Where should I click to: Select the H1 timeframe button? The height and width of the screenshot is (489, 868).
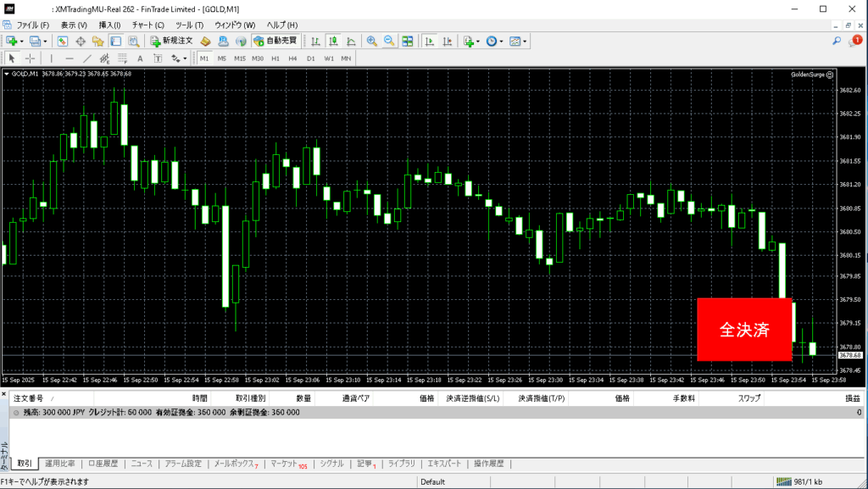(x=275, y=58)
